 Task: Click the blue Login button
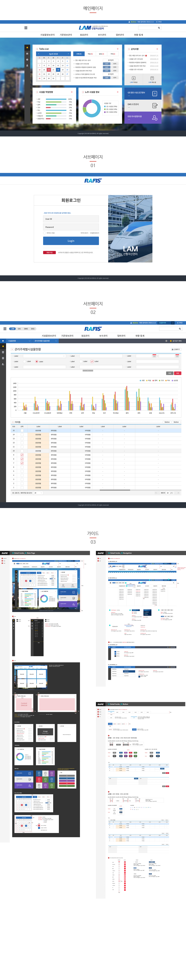point(71,241)
